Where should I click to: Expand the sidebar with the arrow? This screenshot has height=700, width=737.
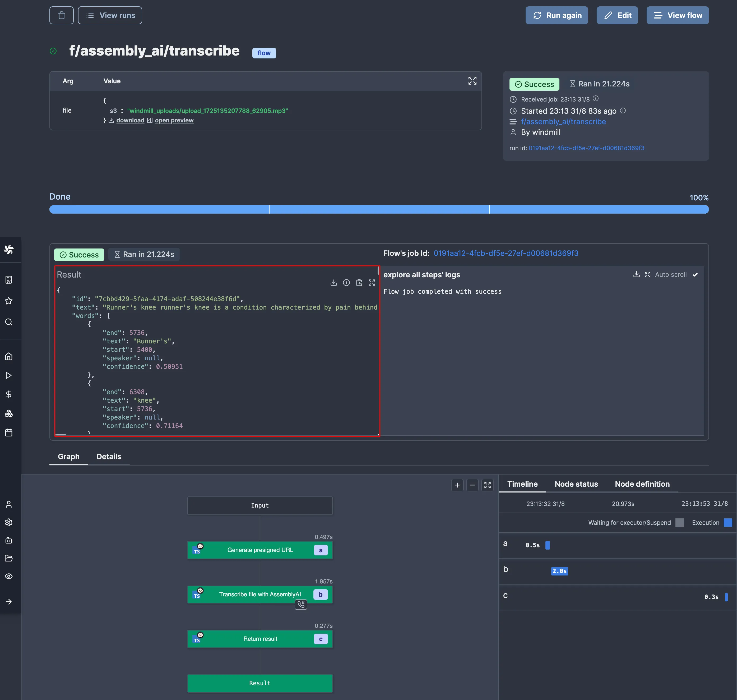click(9, 601)
